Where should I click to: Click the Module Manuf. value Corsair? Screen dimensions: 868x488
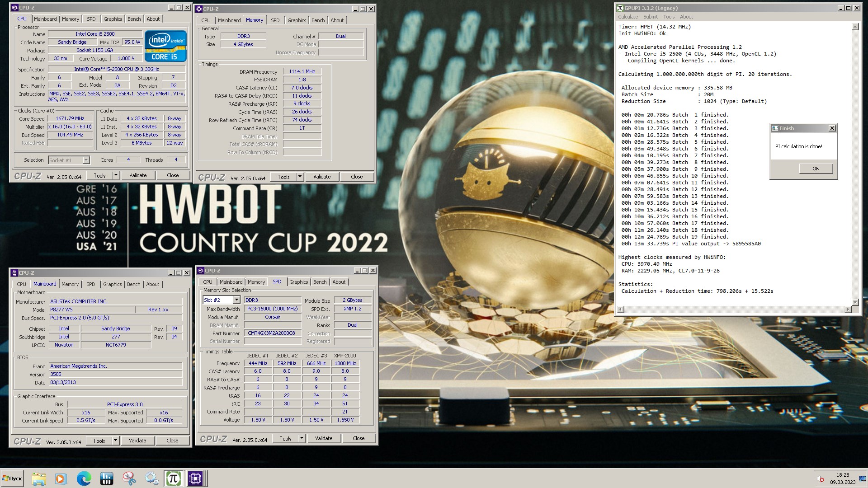[273, 317]
